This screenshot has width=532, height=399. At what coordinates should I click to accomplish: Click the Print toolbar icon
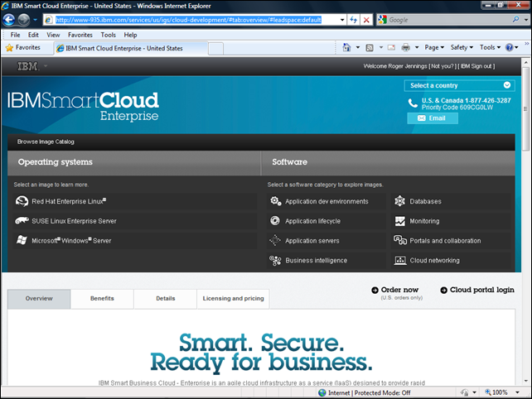pyautogui.click(x=406, y=47)
